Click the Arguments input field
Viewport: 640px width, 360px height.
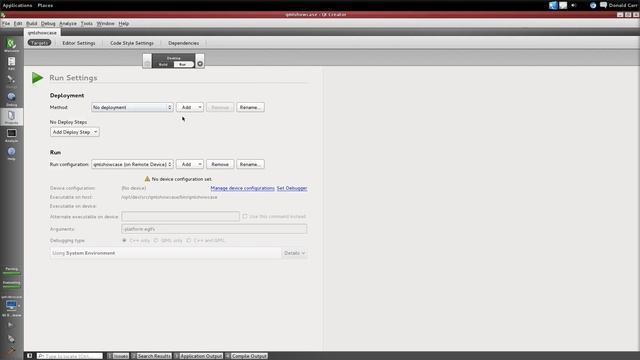pyautogui.click(x=214, y=229)
